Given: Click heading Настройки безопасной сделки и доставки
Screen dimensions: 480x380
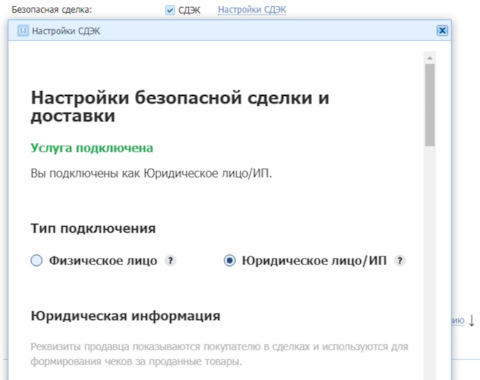Looking at the screenshot, I should (180, 107).
